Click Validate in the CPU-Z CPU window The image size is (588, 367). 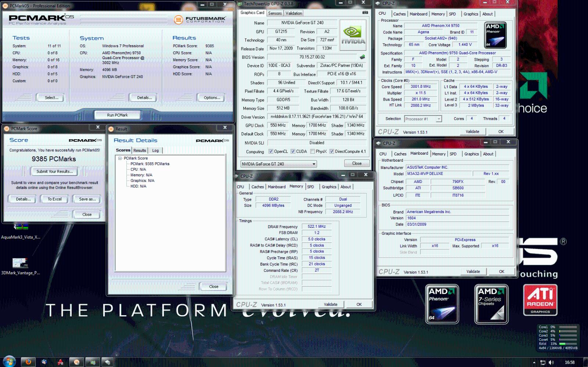tap(473, 132)
